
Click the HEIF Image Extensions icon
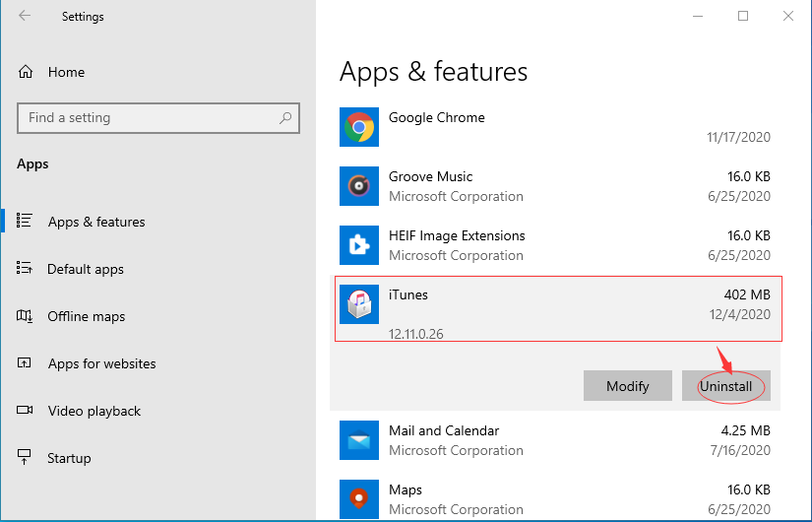coord(359,245)
